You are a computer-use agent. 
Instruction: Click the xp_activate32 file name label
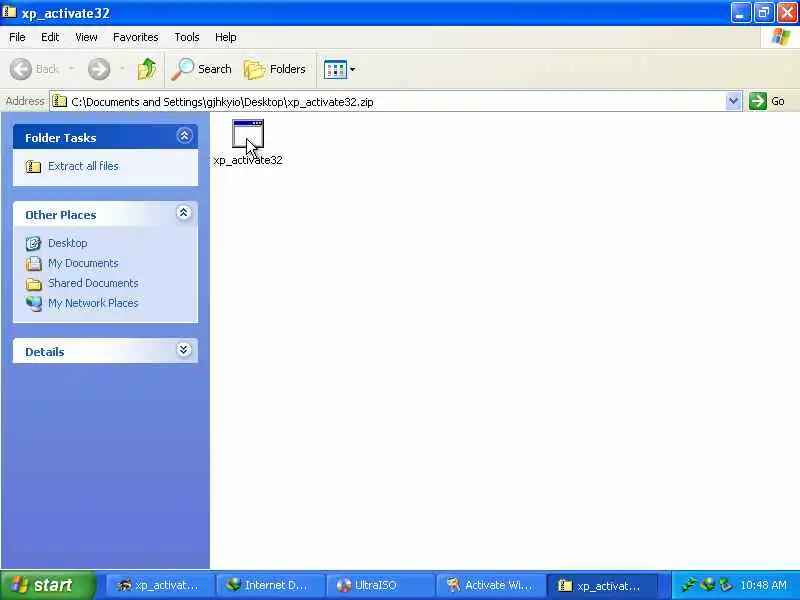[x=248, y=160]
